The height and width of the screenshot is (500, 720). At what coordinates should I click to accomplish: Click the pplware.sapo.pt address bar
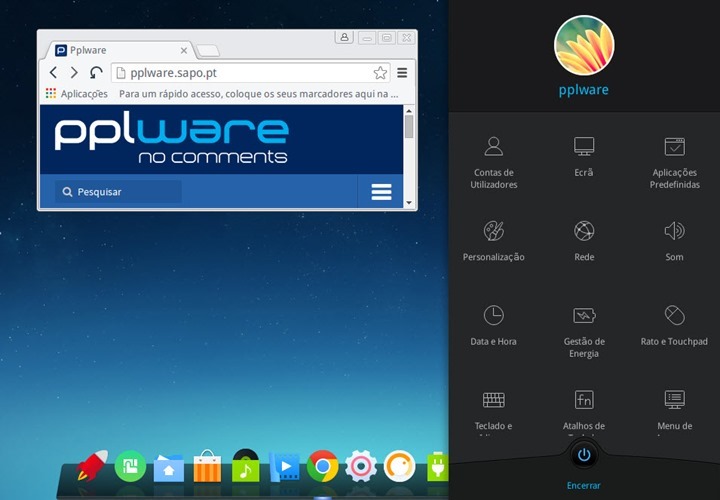[250, 73]
